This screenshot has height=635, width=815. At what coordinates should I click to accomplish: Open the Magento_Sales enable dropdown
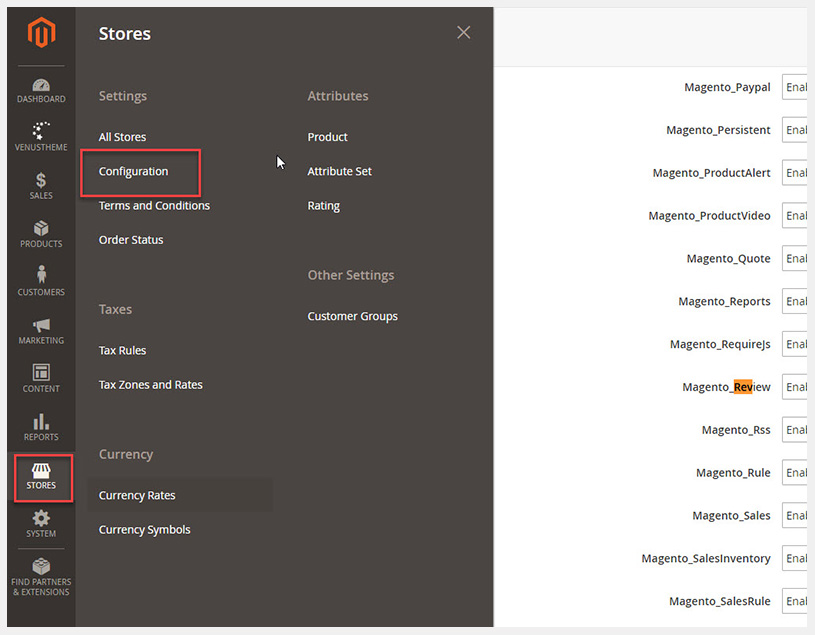coord(795,516)
